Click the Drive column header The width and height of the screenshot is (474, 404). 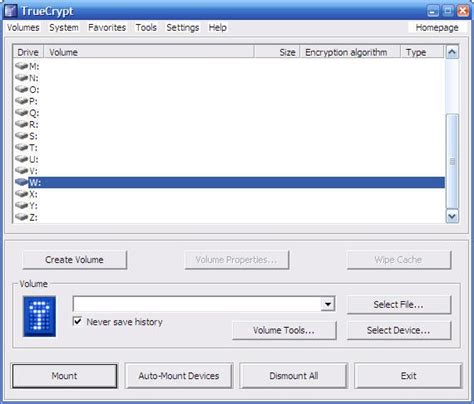click(x=28, y=52)
